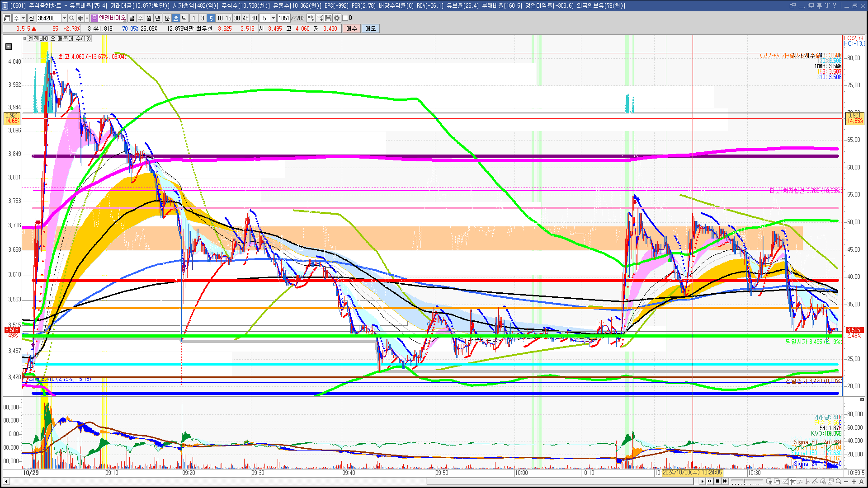Expand the dropdown next to speaker icon
Viewport: 868px width, 488px height.
86,18
